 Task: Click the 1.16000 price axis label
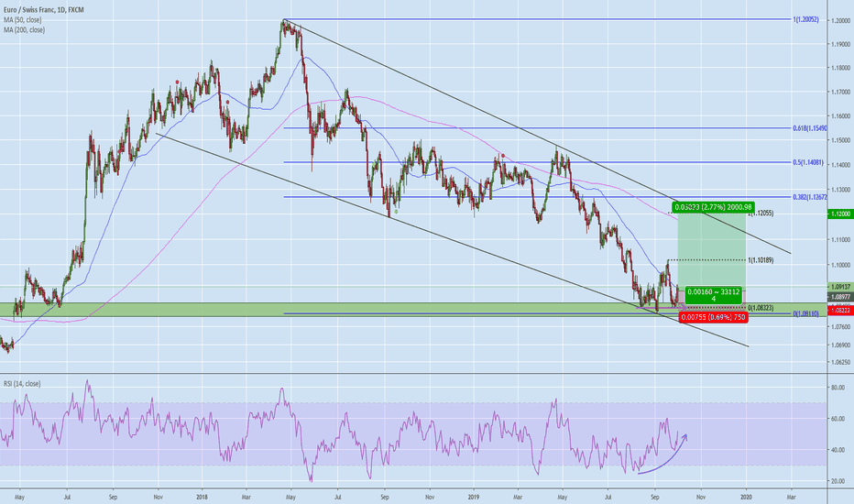841,116
